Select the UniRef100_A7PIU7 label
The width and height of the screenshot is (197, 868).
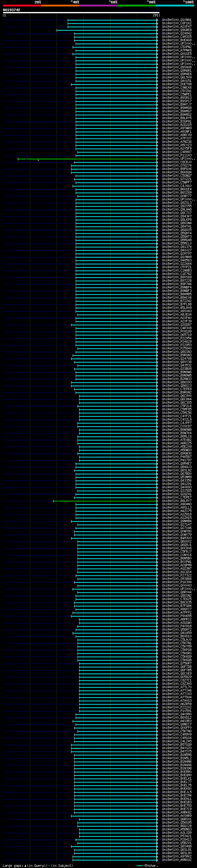click(x=176, y=139)
